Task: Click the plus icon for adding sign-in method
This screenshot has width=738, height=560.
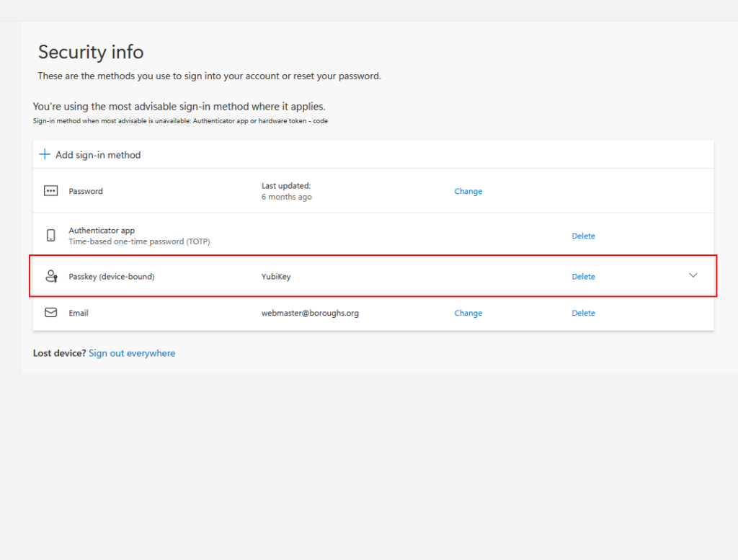Action: [45, 155]
